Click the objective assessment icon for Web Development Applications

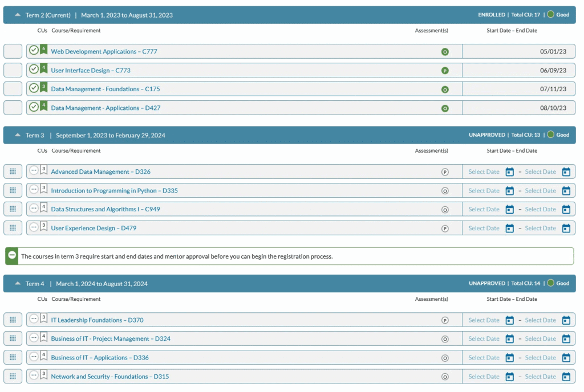pos(445,51)
